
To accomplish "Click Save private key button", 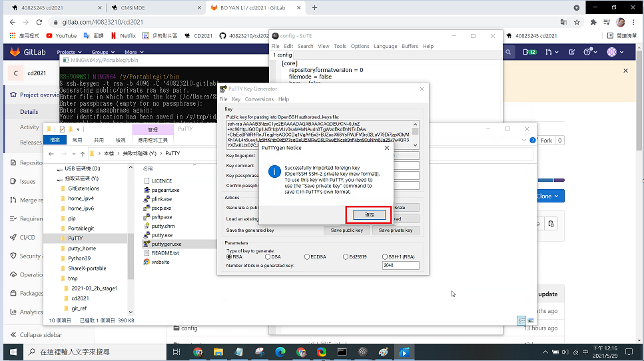I will pos(396,230).
